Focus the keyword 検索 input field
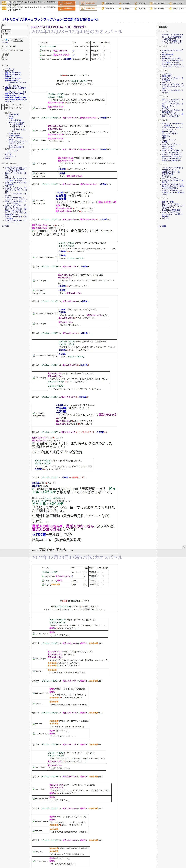186x868 pixels. [14, 28]
